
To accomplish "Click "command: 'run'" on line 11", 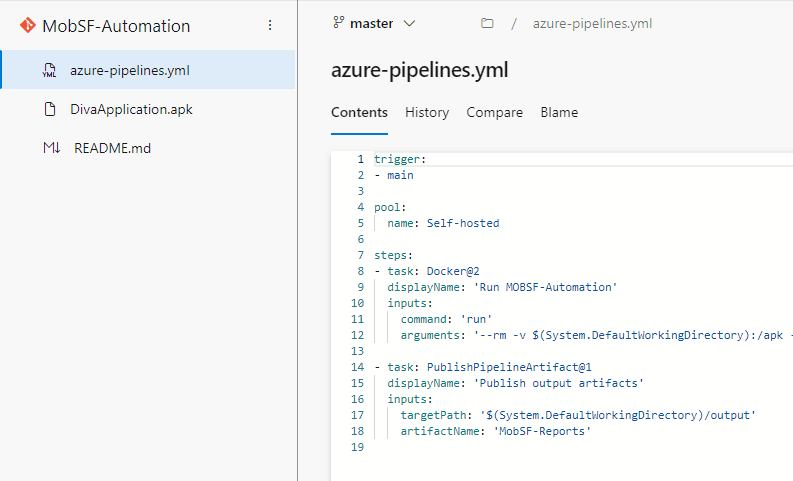I will [x=447, y=319].
